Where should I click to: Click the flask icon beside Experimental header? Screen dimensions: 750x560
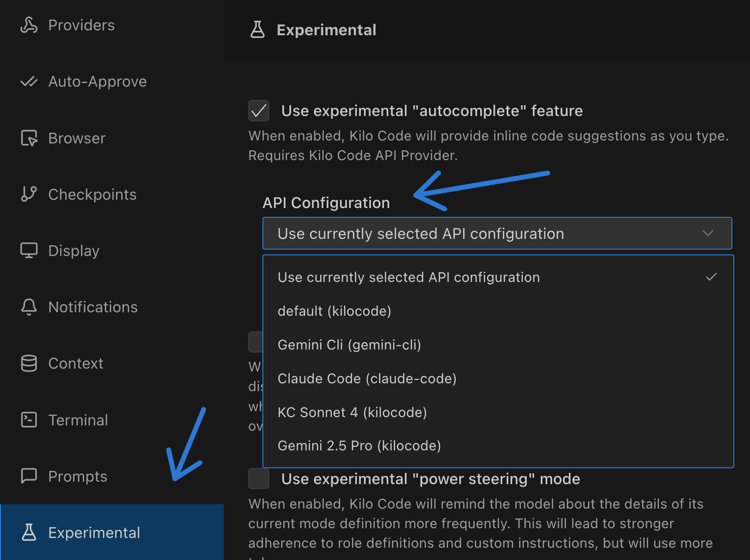(x=258, y=30)
